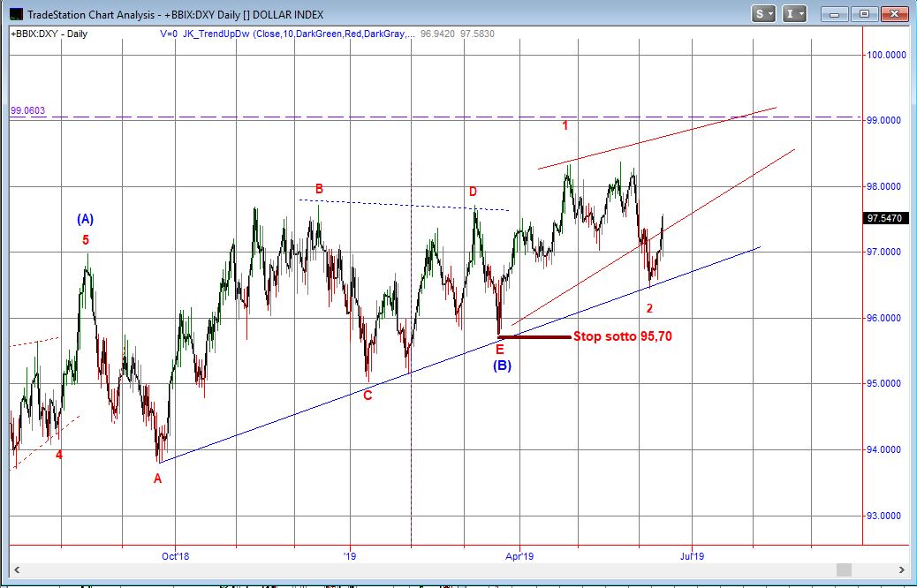Select the red wave label 4
The image size is (917, 588).
[59, 455]
